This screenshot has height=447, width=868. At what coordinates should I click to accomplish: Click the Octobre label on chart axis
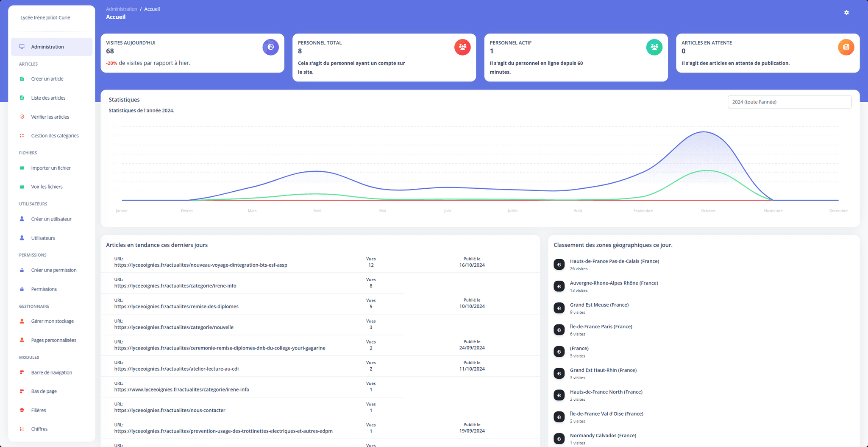[708, 211]
